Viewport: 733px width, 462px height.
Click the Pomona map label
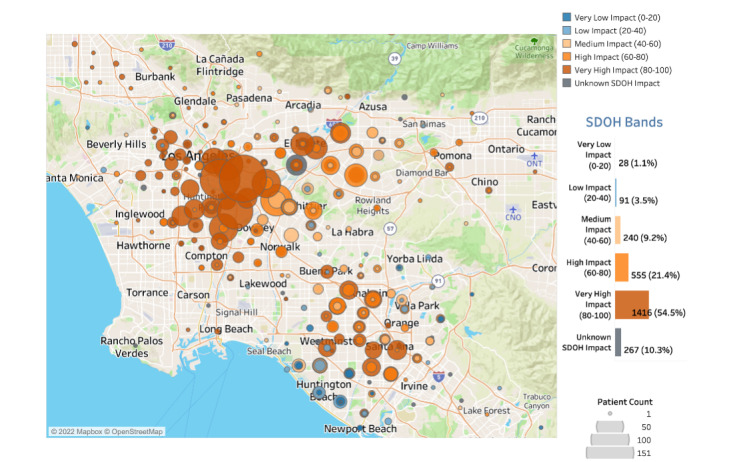(453, 156)
